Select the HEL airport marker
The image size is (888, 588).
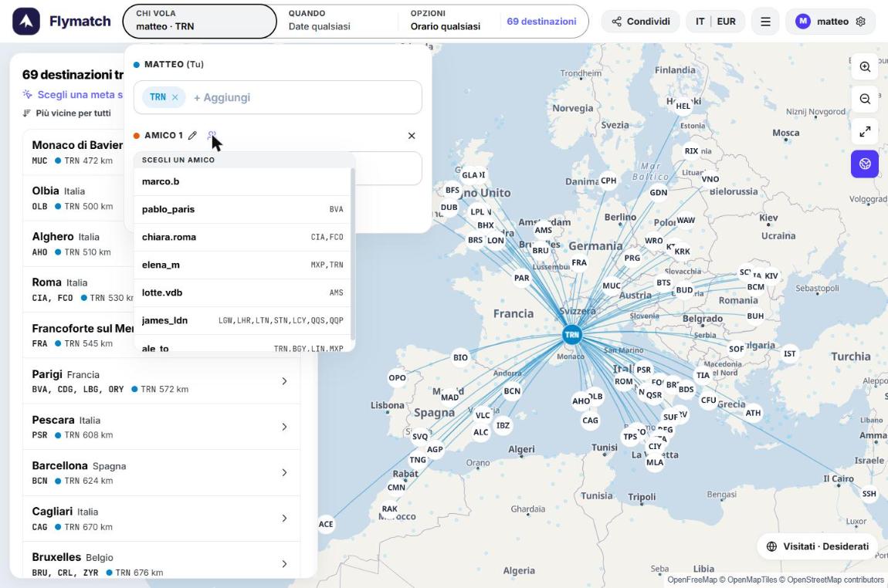click(683, 106)
